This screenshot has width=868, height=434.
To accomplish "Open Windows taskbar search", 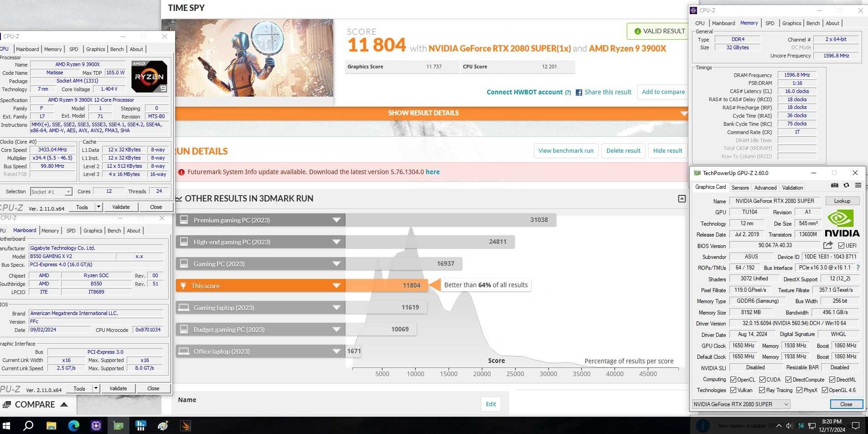I will pos(28,426).
